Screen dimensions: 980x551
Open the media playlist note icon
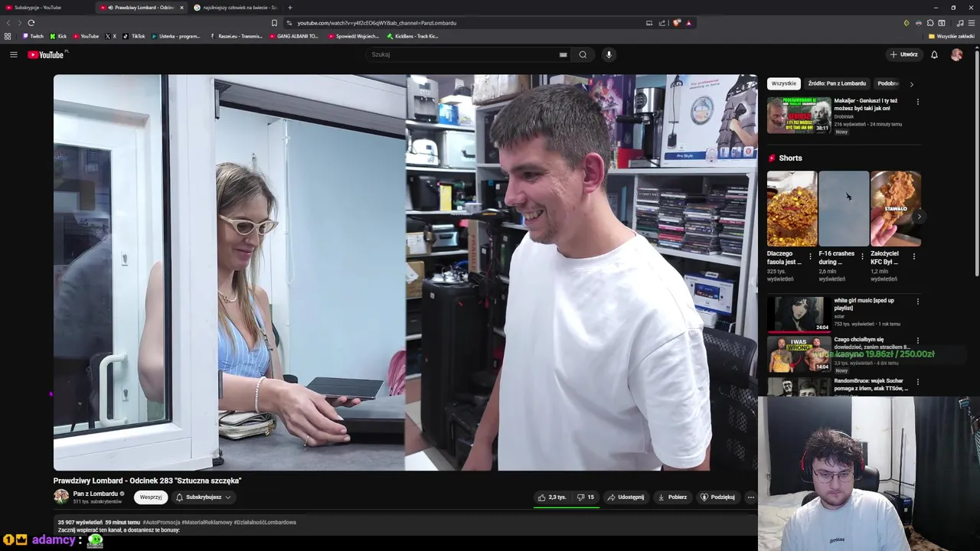[960, 23]
